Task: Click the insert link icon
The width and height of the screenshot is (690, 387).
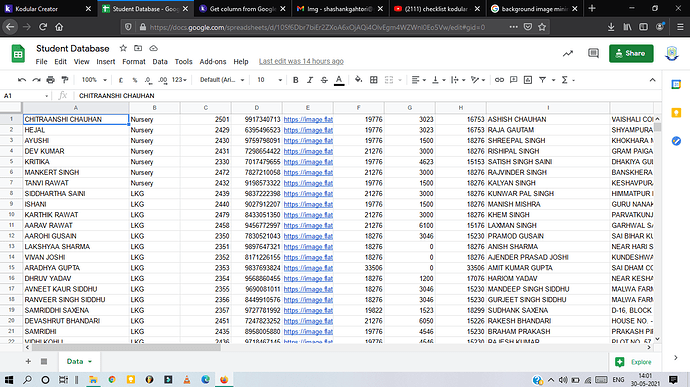Action: tap(499, 80)
